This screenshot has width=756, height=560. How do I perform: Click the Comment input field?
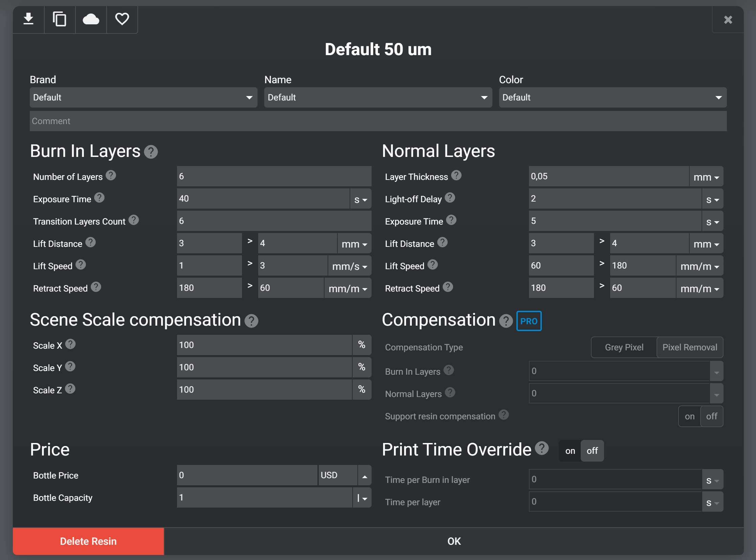(378, 121)
